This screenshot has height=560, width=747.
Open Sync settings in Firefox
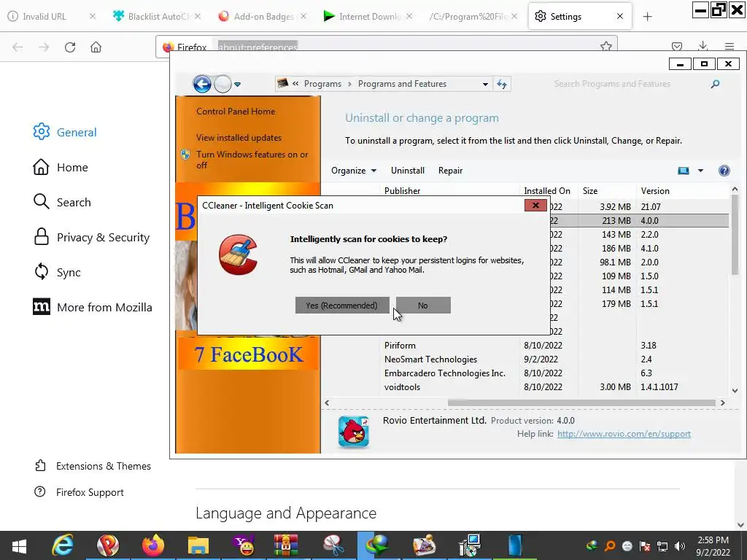pos(57,273)
